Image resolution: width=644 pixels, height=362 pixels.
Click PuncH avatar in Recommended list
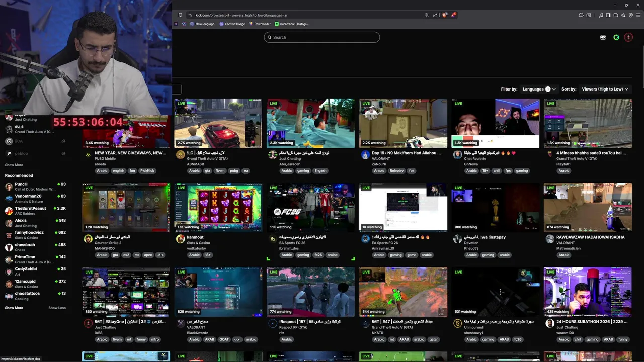[9, 187]
